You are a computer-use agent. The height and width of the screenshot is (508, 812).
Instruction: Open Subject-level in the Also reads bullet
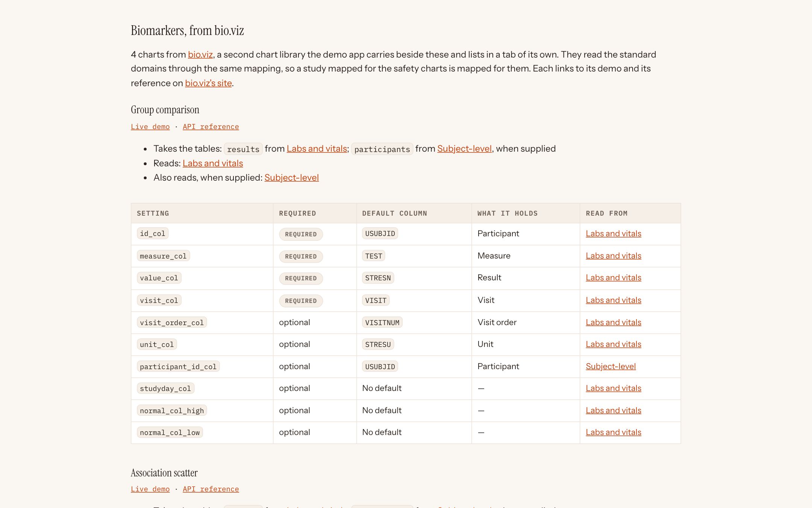pyautogui.click(x=292, y=178)
